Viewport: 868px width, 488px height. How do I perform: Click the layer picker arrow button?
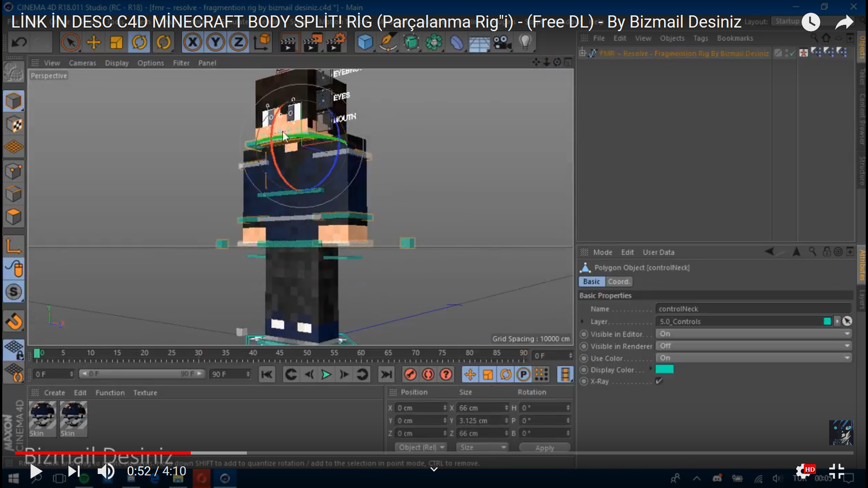point(847,321)
